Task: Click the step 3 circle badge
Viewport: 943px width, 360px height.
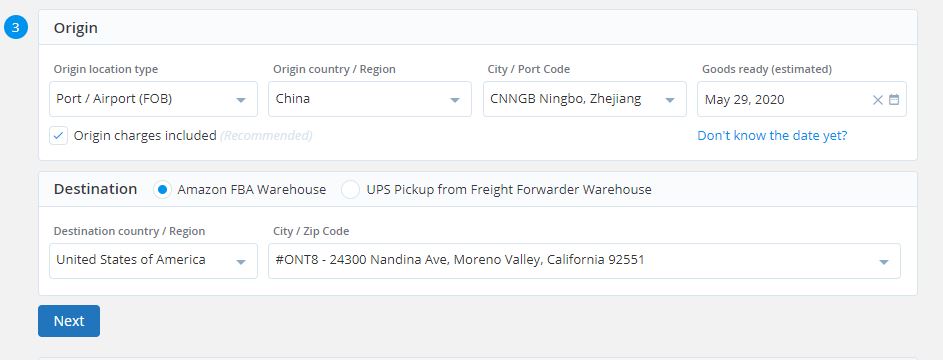Action: pos(16,28)
